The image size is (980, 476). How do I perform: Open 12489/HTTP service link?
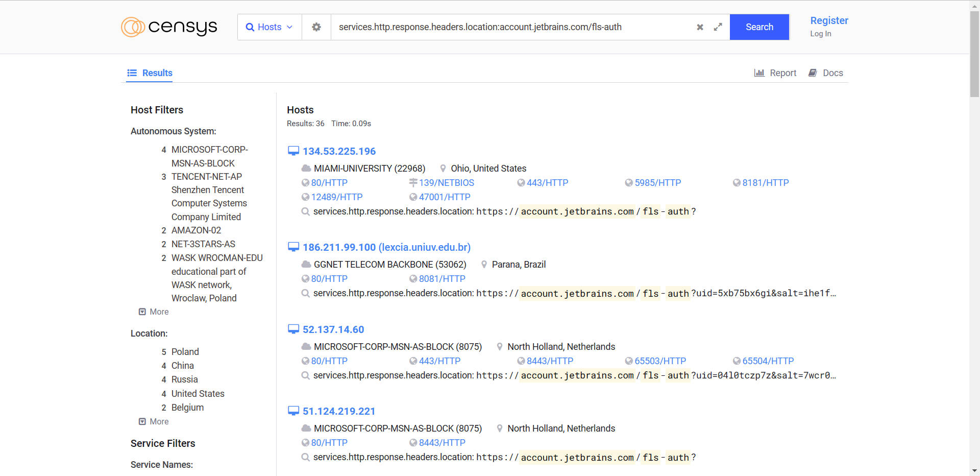pos(337,197)
